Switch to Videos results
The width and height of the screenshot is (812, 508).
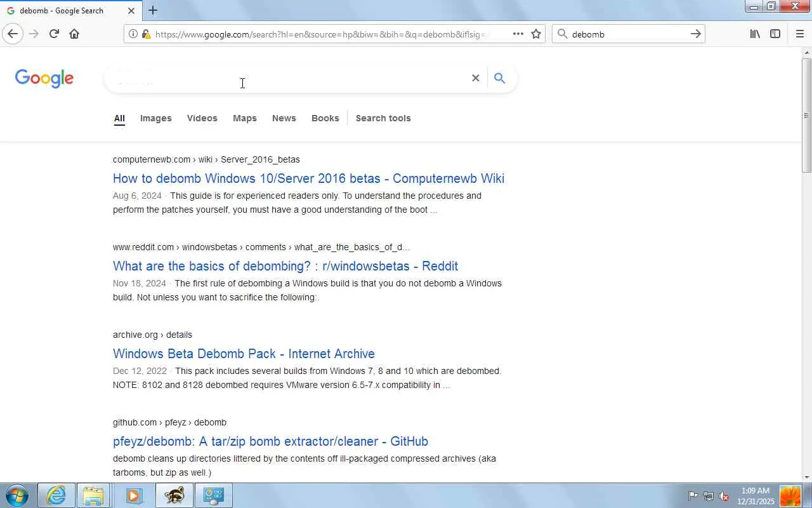202,118
